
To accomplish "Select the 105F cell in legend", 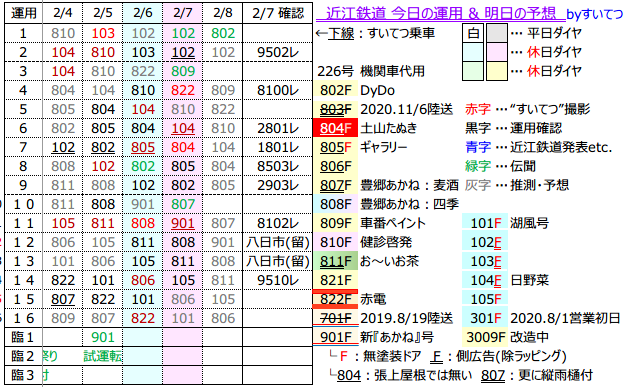I will click(485, 299).
